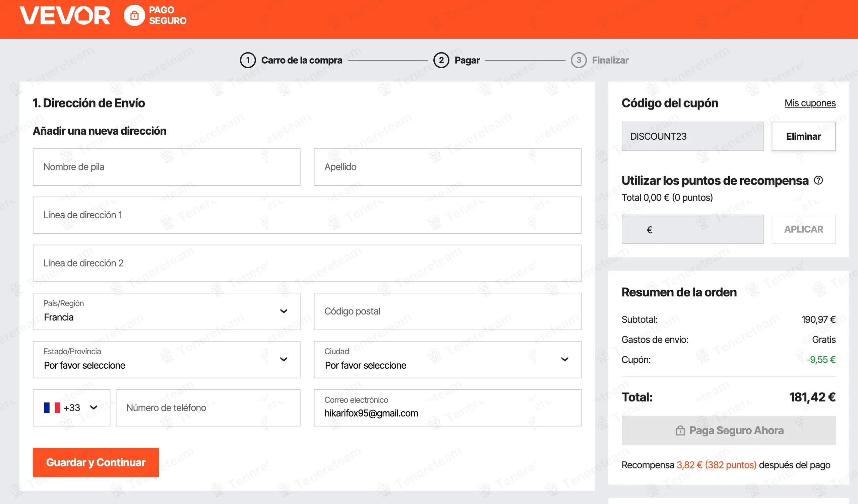Click the 1. Dirección de Envío heading
Image resolution: width=858 pixels, height=504 pixels.
click(89, 103)
